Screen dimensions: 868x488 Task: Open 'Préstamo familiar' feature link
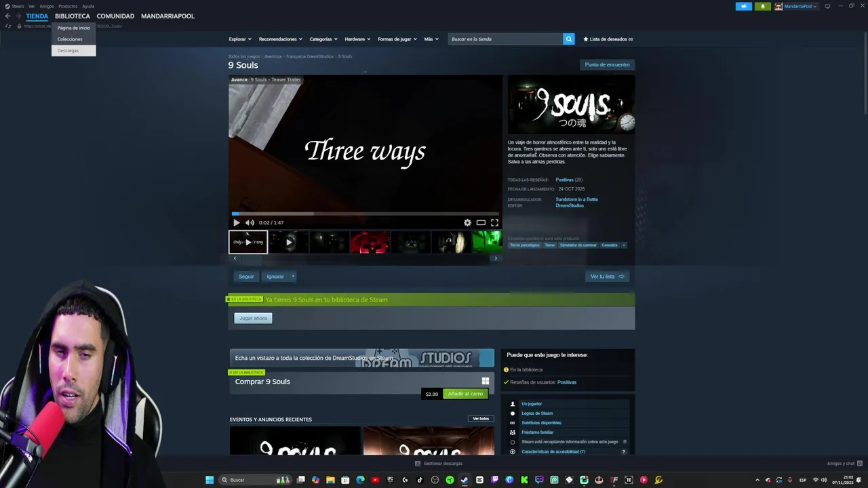pyautogui.click(x=538, y=432)
